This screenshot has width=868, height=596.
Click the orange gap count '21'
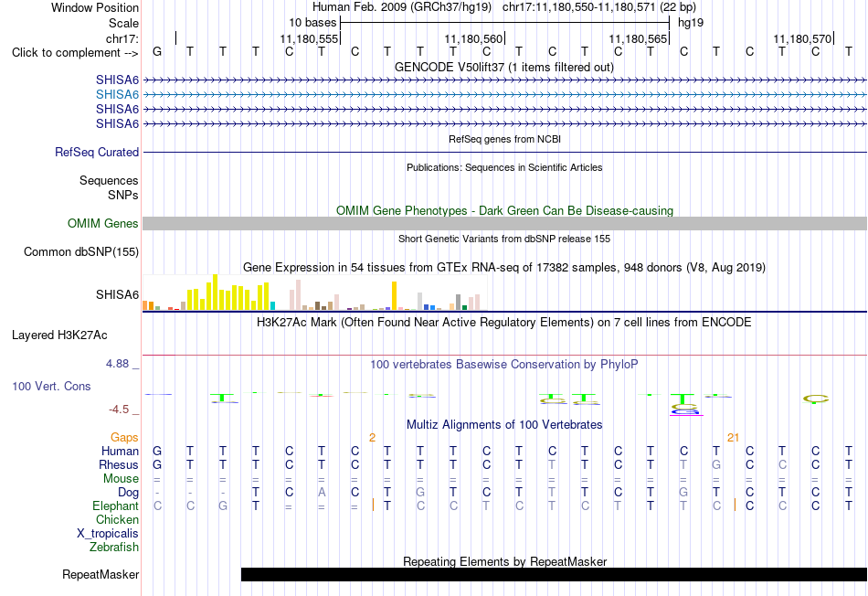click(734, 438)
